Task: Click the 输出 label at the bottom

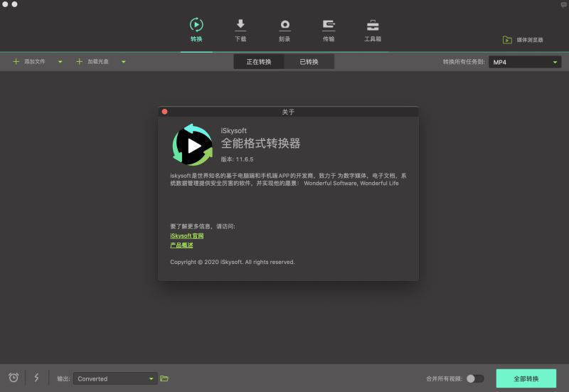Action: tap(63, 378)
